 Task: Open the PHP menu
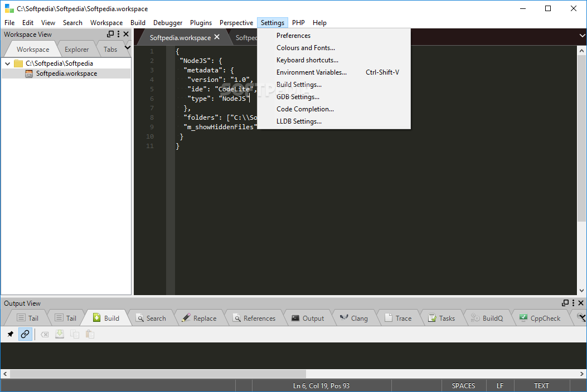(x=298, y=23)
